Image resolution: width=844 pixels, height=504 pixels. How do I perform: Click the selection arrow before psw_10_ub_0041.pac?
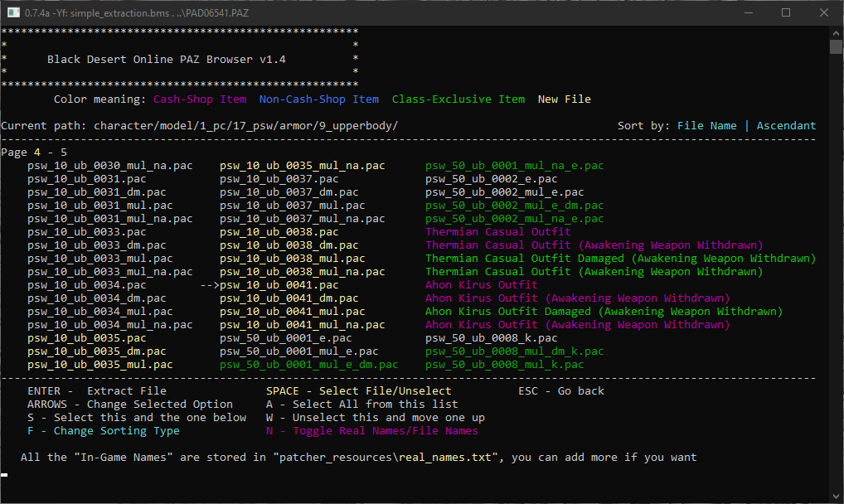point(209,285)
